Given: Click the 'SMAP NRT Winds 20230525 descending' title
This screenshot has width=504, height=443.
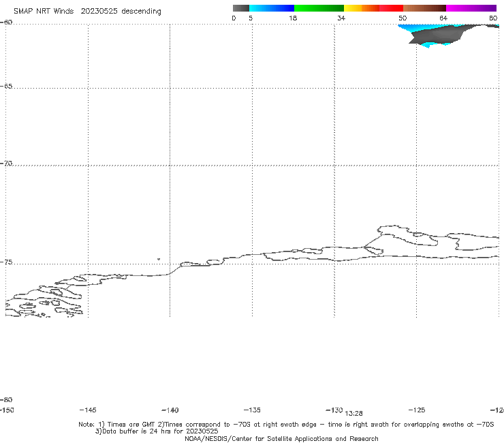Looking at the screenshot, I should tap(87, 12).
